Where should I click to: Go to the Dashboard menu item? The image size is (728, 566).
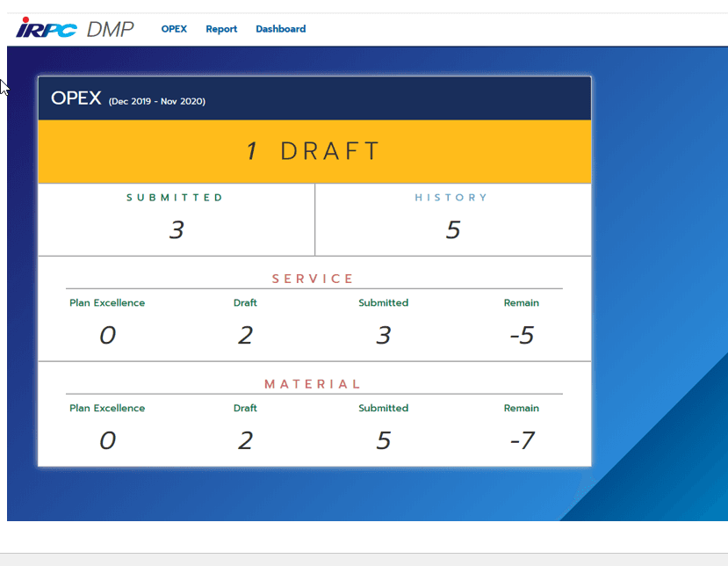pyautogui.click(x=281, y=29)
